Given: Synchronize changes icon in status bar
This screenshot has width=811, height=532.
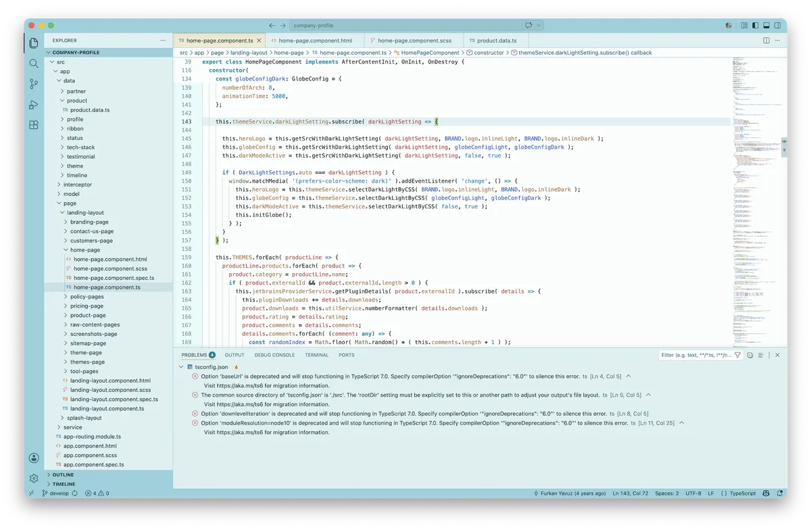Looking at the screenshot, I should 74,493.
